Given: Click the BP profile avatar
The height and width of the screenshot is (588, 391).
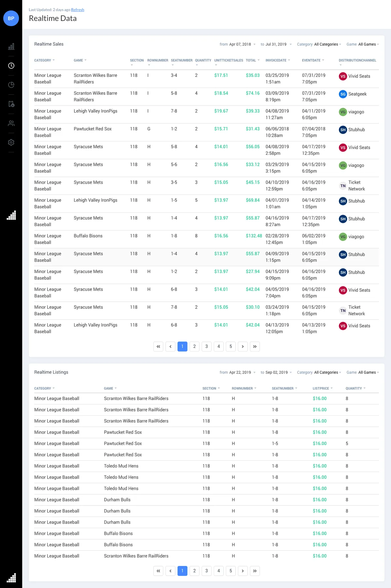Looking at the screenshot, I should (11, 18).
